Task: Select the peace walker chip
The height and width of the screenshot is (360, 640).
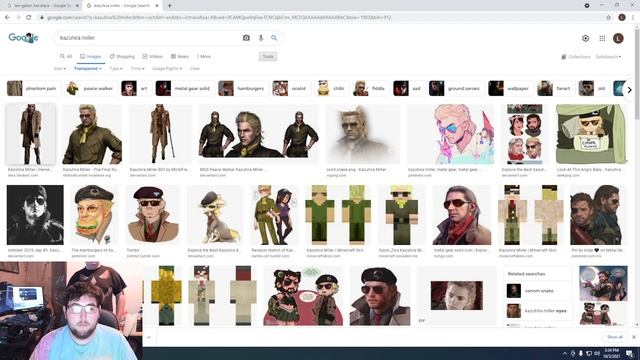Action: point(90,89)
